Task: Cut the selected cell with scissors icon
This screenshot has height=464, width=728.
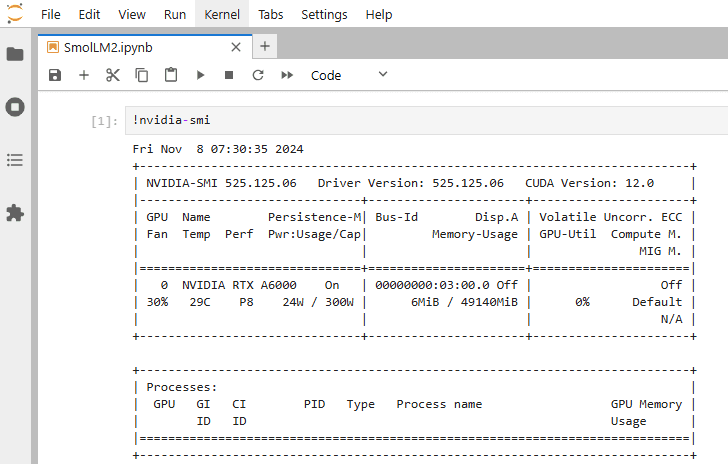Action: [x=113, y=75]
